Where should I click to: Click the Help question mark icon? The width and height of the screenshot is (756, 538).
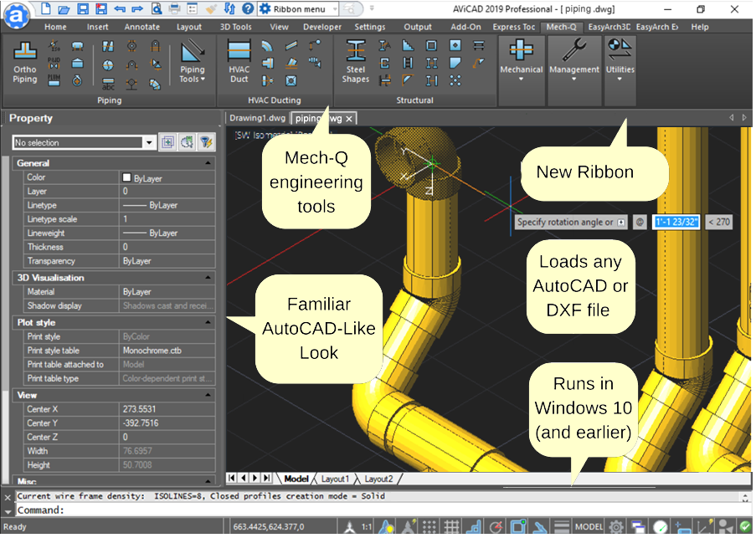tap(248, 8)
